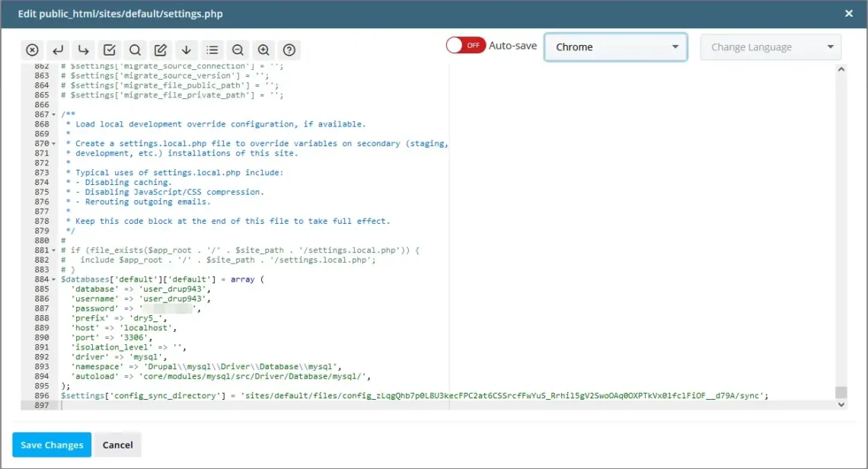Image resolution: width=868 pixels, height=469 pixels.
Task: Redo the last change using redo arrow
Action: tap(84, 49)
